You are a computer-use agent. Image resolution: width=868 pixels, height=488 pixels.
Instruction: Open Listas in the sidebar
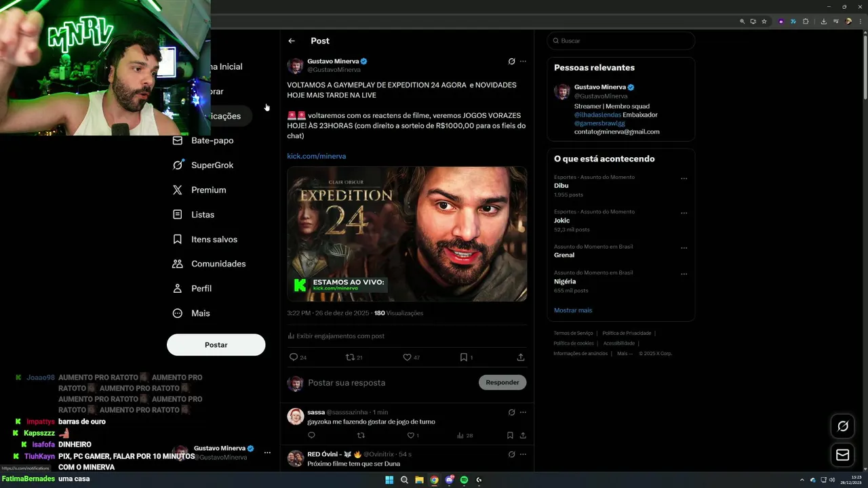click(194, 214)
